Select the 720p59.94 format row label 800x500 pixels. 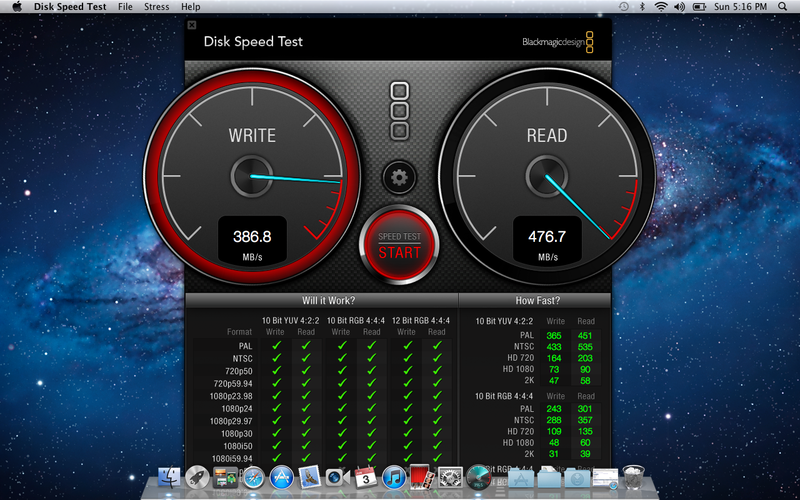point(233,383)
